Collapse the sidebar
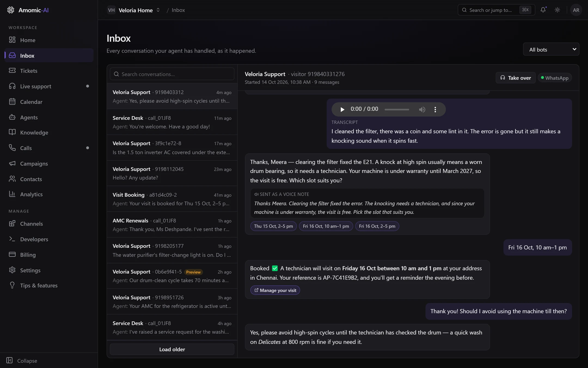This screenshot has height=368, width=588. tap(22, 360)
